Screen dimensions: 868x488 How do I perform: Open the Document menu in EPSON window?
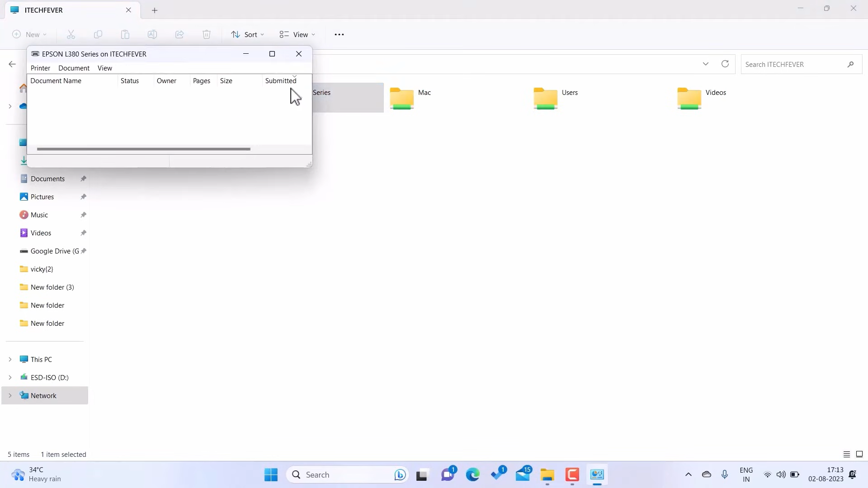[74, 68]
